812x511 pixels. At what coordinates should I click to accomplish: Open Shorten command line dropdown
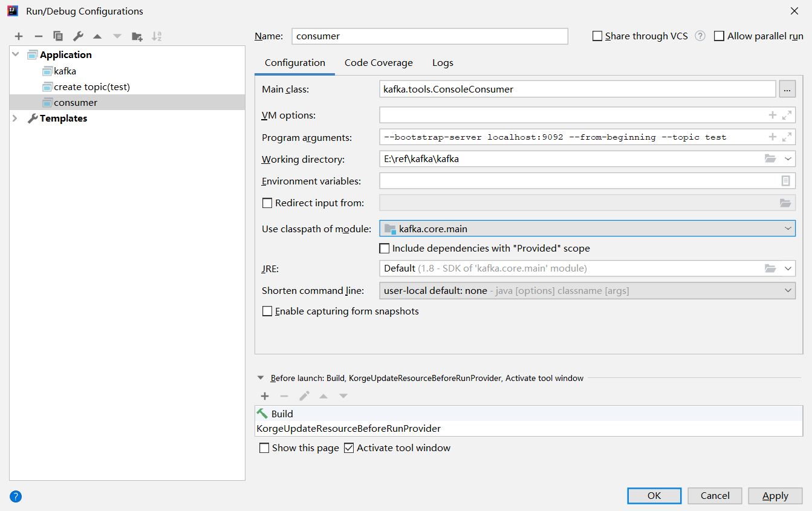coord(788,290)
